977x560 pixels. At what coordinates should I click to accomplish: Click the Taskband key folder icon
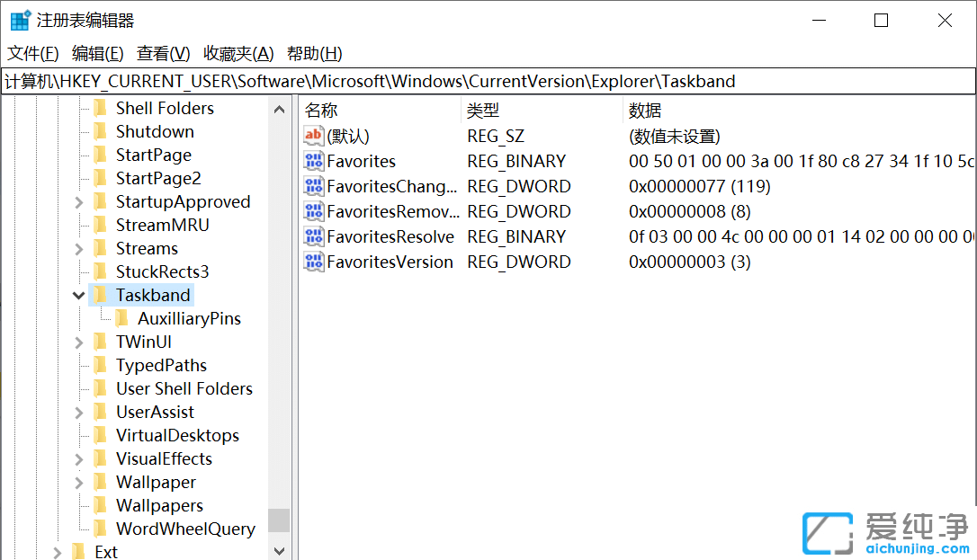coord(101,295)
